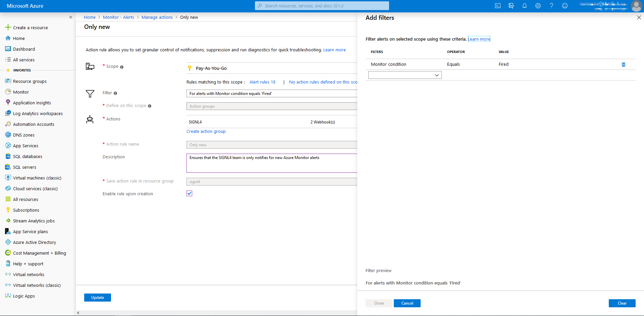Open App Service plans in sidebar
The image size is (644, 316).
[x=31, y=231]
